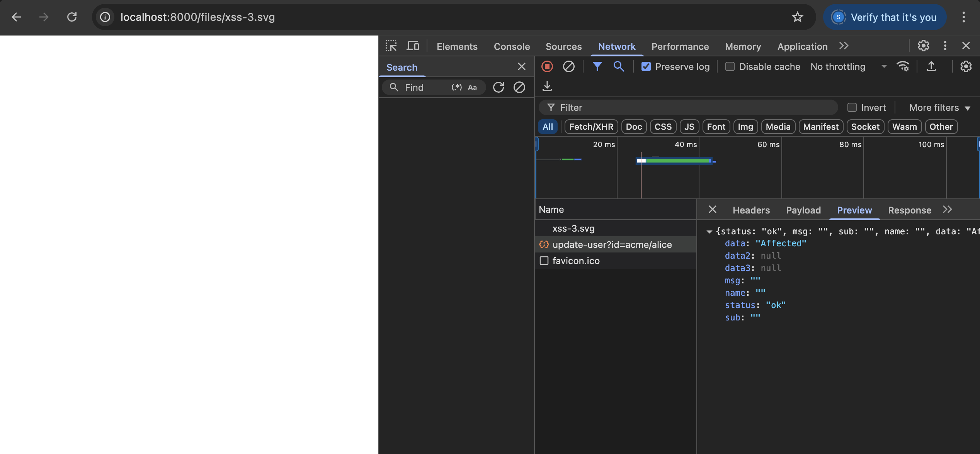Filter requests by Fetch/XHR
The height and width of the screenshot is (454, 980).
point(591,127)
